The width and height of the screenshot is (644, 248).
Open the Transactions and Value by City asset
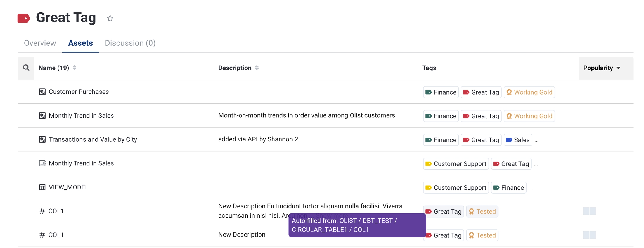(x=93, y=139)
